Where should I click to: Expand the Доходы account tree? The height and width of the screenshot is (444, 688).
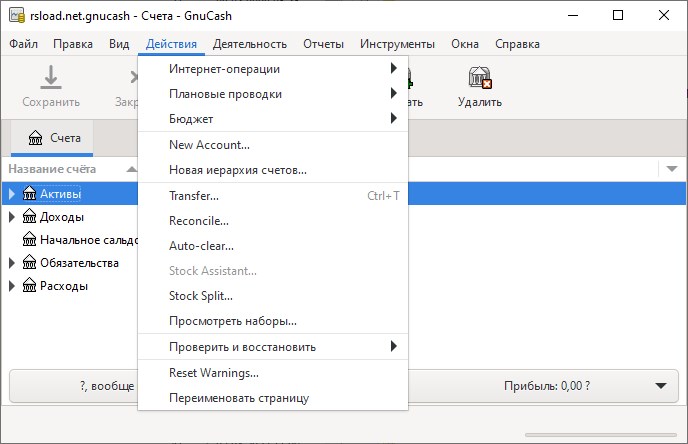tap(13, 216)
